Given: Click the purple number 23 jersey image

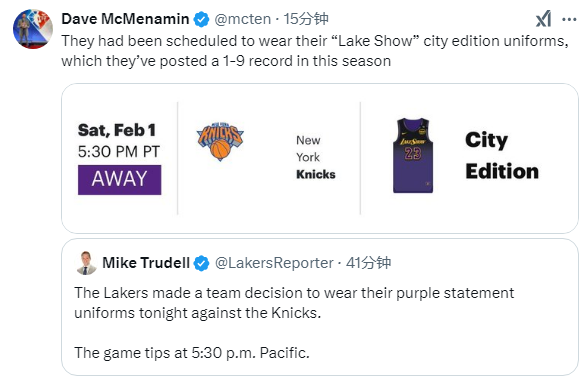Looking at the screenshot, I should [x=413, y=156].
